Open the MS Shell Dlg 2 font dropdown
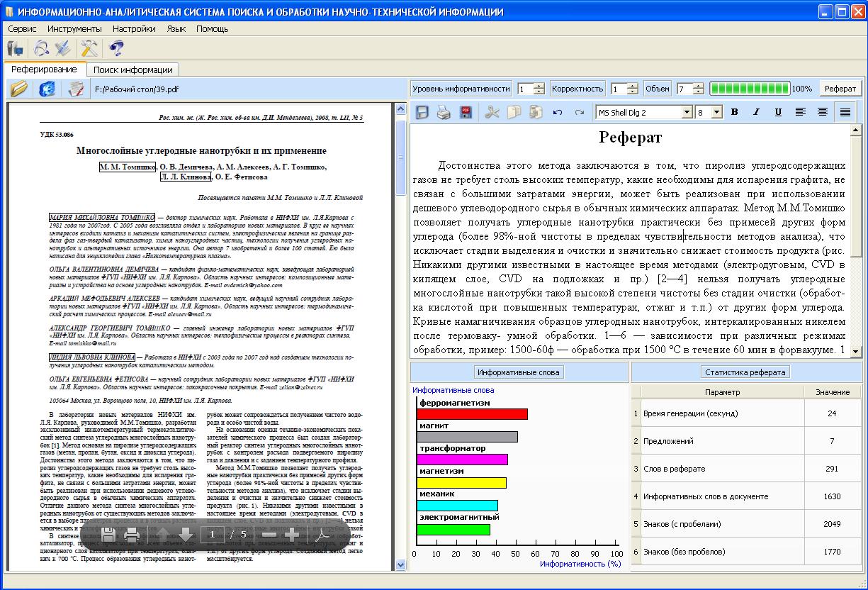This screenshot has height=590, width=868. [687, 112]
